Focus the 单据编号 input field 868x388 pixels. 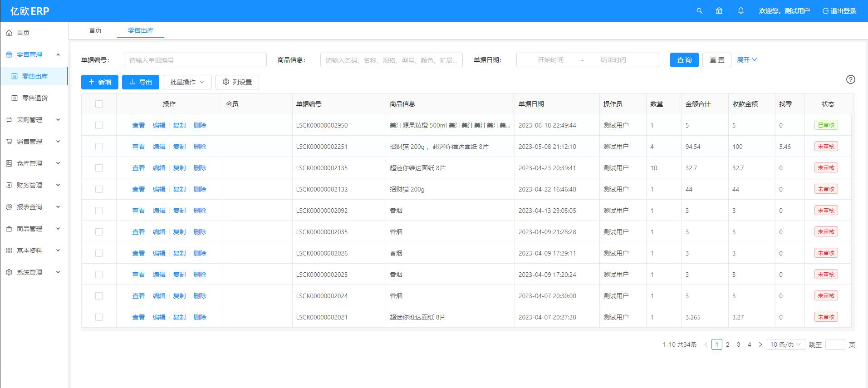[x=195, y=60]
